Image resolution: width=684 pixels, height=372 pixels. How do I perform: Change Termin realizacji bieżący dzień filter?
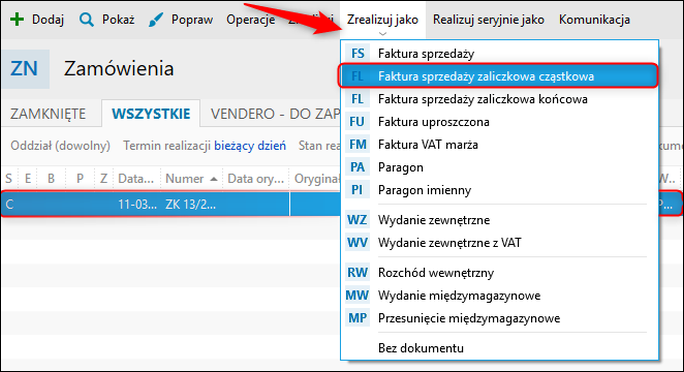tap(205, 146)
